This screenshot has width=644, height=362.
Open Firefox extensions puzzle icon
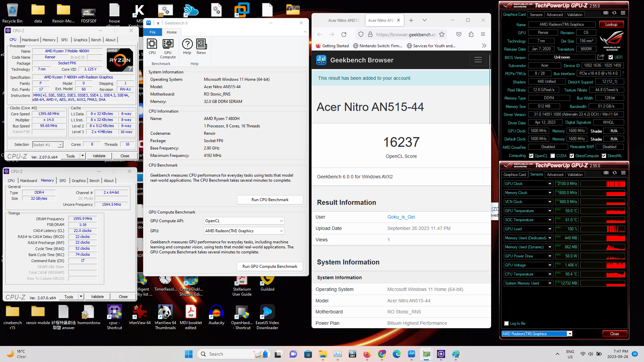click(471, 35)
